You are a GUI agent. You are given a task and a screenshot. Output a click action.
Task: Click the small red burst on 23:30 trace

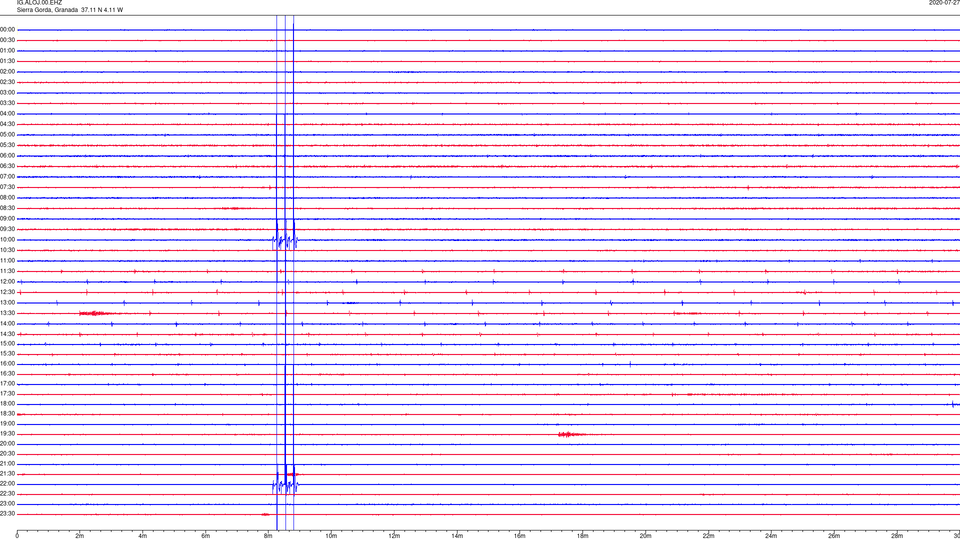pos(265,514)
